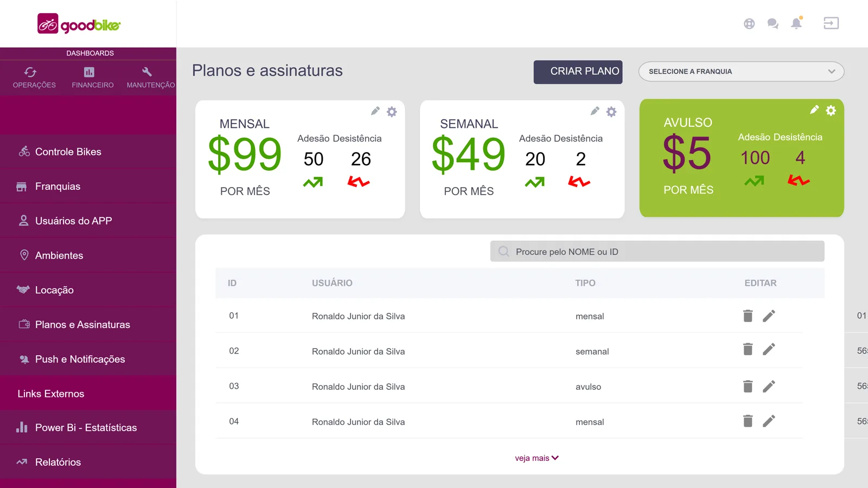Edit the MENSAL plan with pencil icon
The height and width of the screenshot is (488, 868).
pos(375,111)
